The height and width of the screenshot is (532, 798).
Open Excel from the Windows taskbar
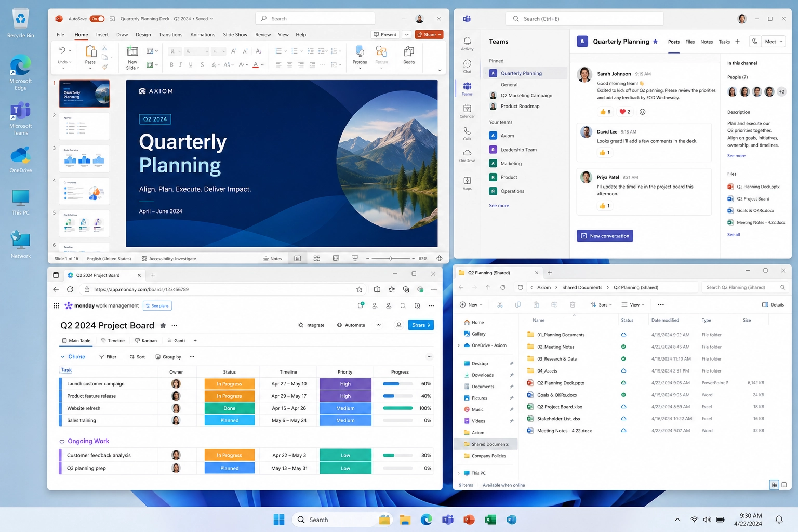pyautogui.click(x=490, y=520)
